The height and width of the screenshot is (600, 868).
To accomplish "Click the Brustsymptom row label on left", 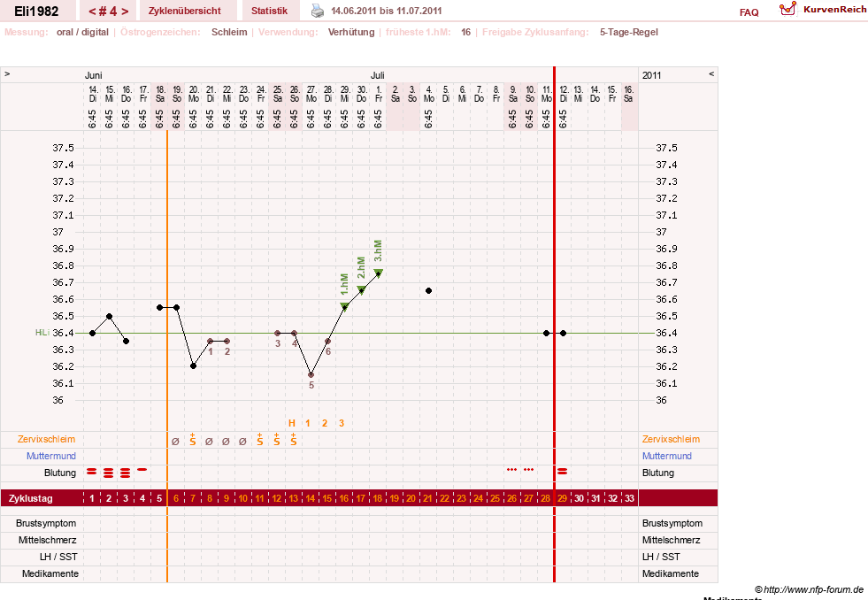I will [46, 523].
